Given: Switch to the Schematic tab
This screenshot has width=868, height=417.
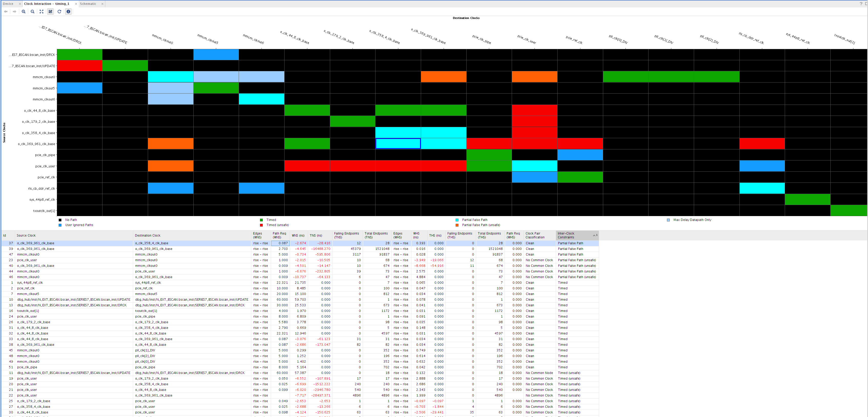Looking at the screenshot, I should [88, 4].
